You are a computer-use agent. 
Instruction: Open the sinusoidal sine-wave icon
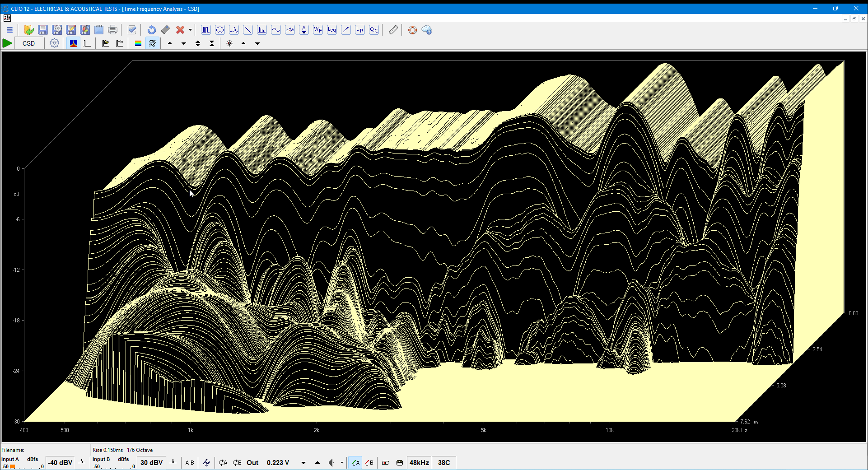tap(276, 30)
